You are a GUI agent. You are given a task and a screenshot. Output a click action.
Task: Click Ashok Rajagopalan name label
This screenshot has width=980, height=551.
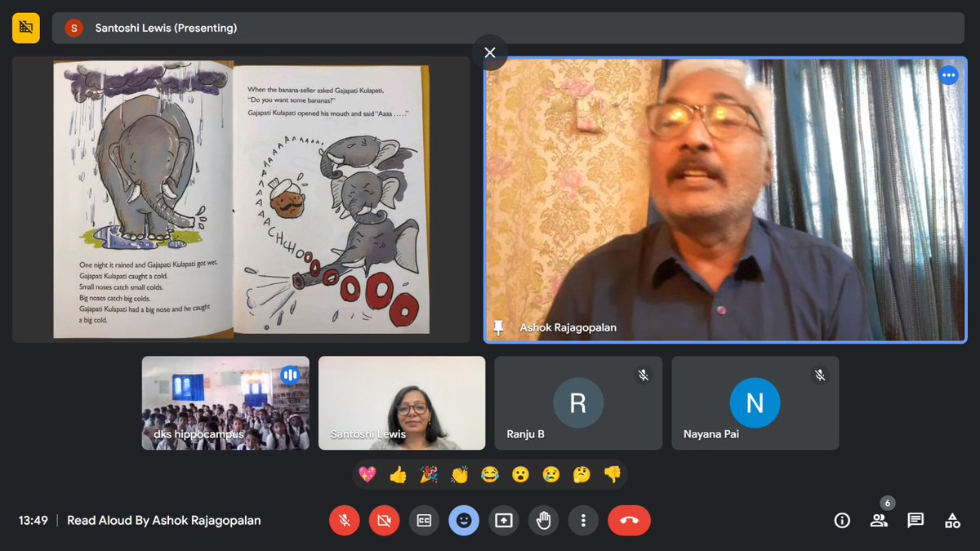pyautogui.click(x=568, y=327)
